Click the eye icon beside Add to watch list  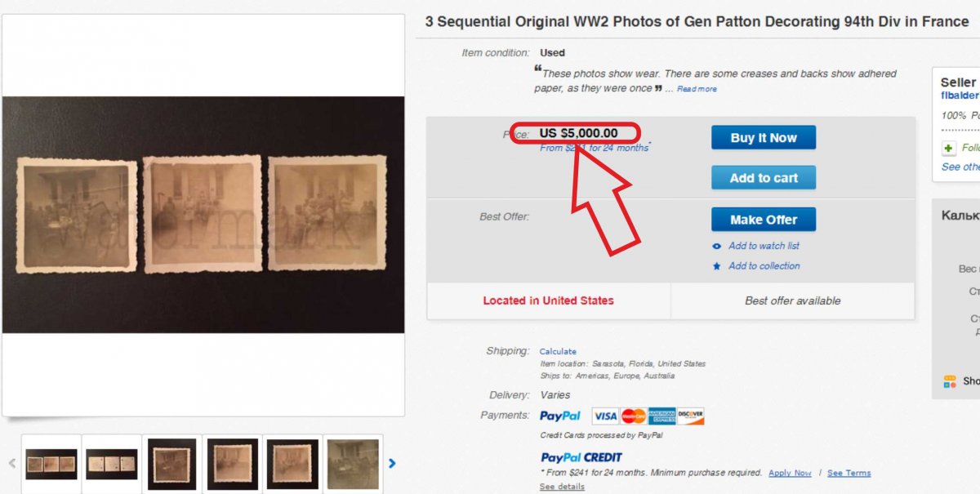point(717,246)
